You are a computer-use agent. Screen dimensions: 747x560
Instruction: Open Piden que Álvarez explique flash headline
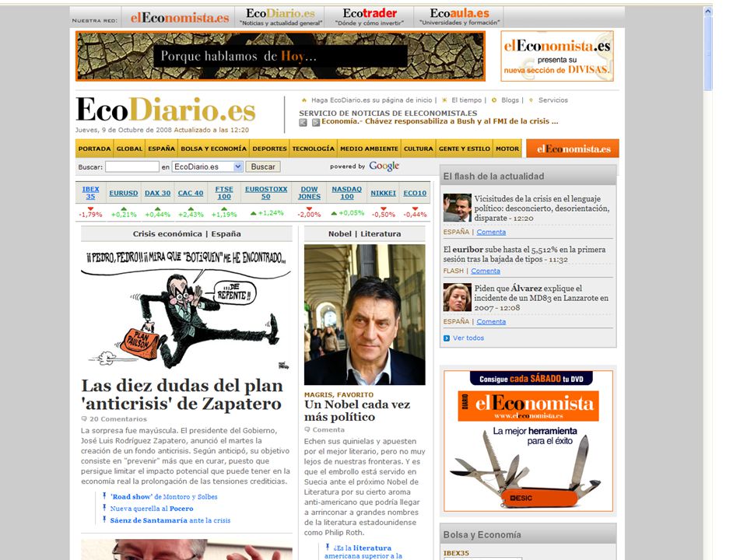tap(542, 298)
